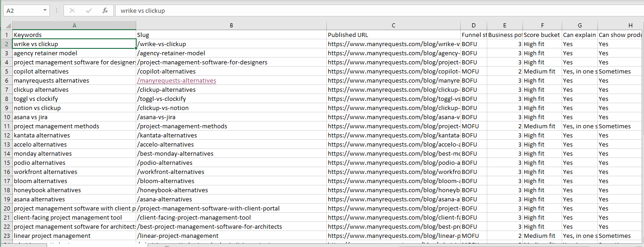The image size is (644, 247).
Task: Click the formula bar options dots handle
Action: point(56,11)
